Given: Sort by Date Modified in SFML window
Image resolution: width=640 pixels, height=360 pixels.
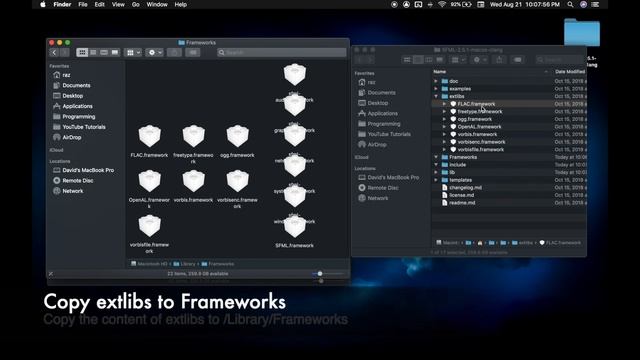Looking at the screenshot, I should 569,72.
